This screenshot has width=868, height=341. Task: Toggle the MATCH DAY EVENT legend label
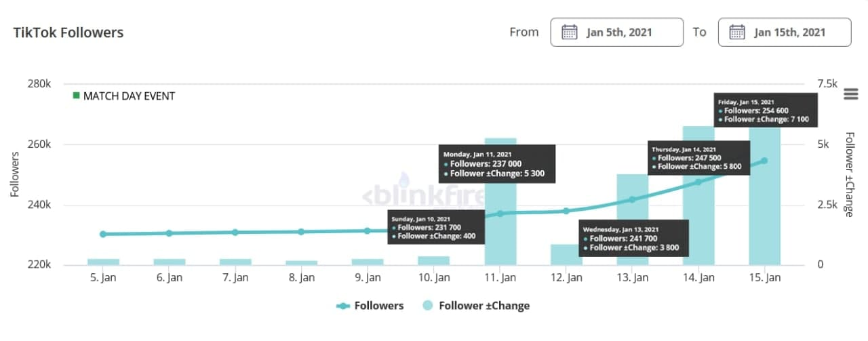point(129,96)
